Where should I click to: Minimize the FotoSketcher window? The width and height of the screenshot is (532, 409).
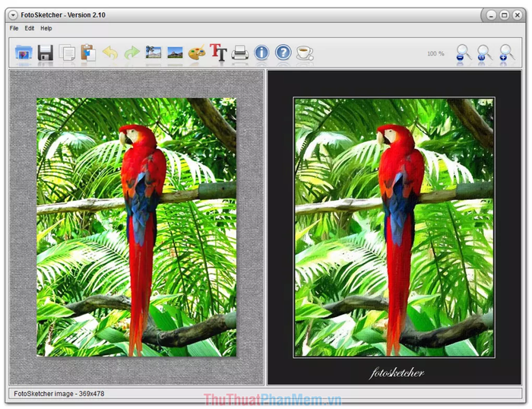(x=491, y=15)
